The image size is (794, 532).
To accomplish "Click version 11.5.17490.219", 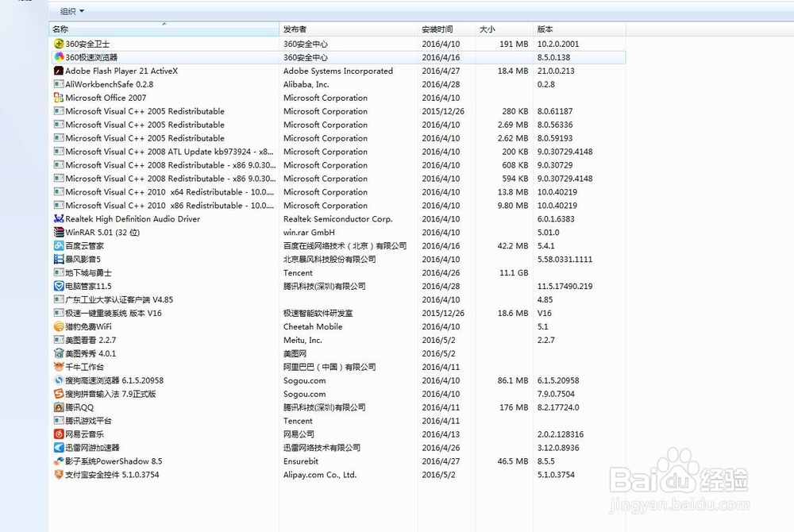I will 565,286.
